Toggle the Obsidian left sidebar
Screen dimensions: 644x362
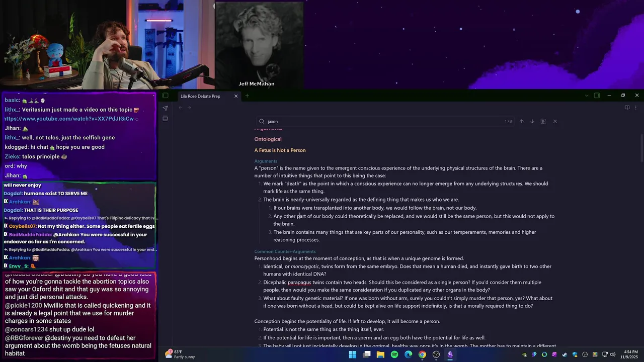click(165, 96)
